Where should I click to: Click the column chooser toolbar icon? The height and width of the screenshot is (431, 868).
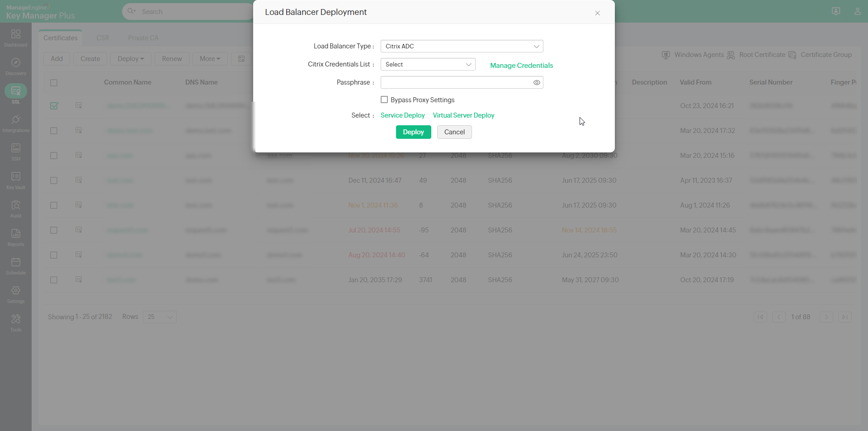(241, 59)
